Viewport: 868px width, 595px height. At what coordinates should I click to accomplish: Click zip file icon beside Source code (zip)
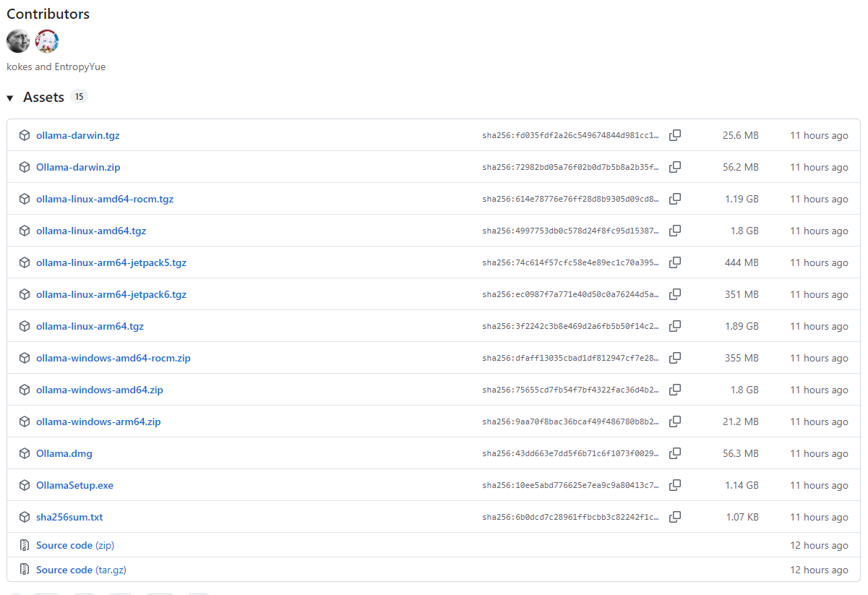tap(25, 545)
